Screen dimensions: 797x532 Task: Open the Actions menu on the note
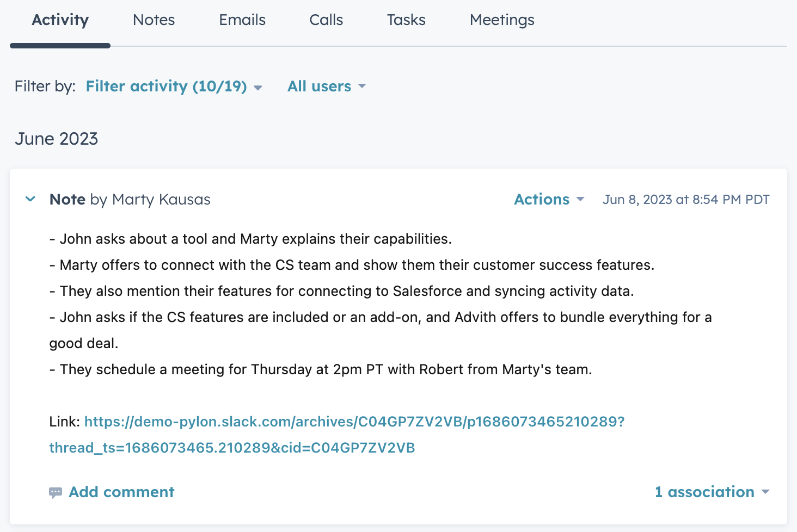pyautogui.click(x=549, y=200)
